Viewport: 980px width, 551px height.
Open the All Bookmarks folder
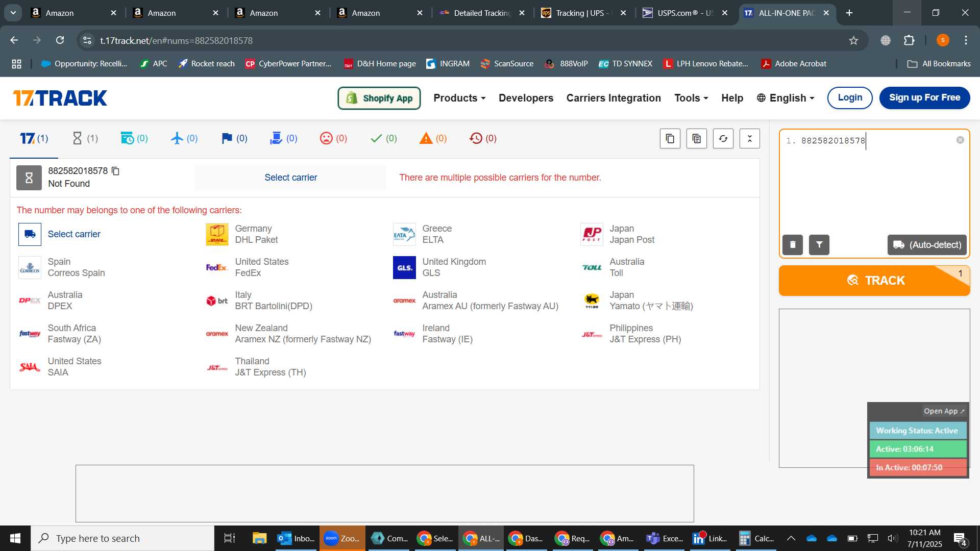coord(939,64)
